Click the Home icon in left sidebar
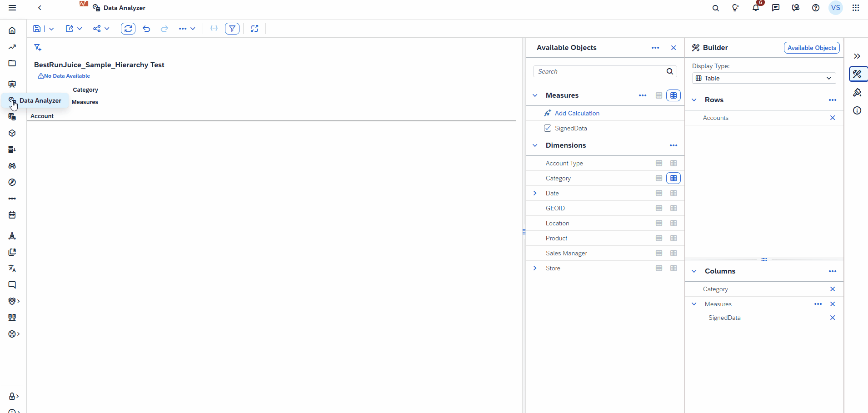Screen dimensions: 868x413 click(x=12, y=30)
